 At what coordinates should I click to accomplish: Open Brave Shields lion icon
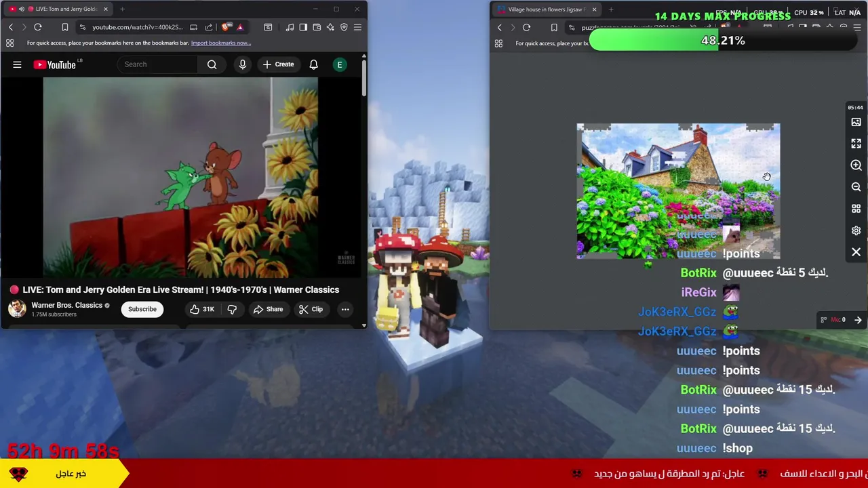coord(226,27)
